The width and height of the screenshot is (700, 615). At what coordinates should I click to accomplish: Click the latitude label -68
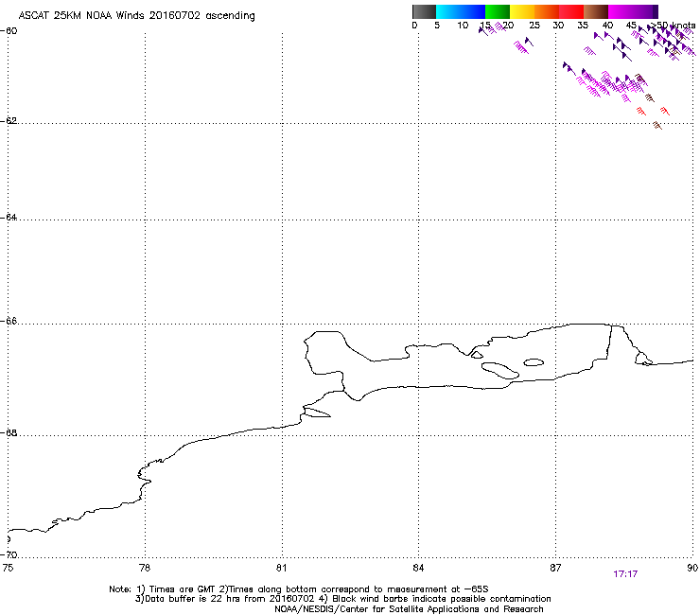click(x=9, y=432)
